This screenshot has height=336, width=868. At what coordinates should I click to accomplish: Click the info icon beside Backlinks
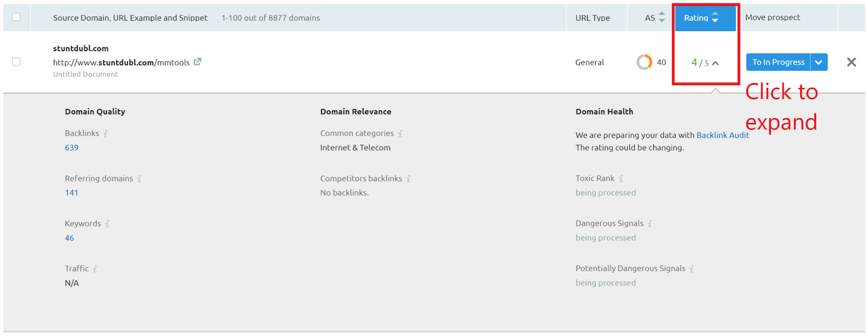106,134
